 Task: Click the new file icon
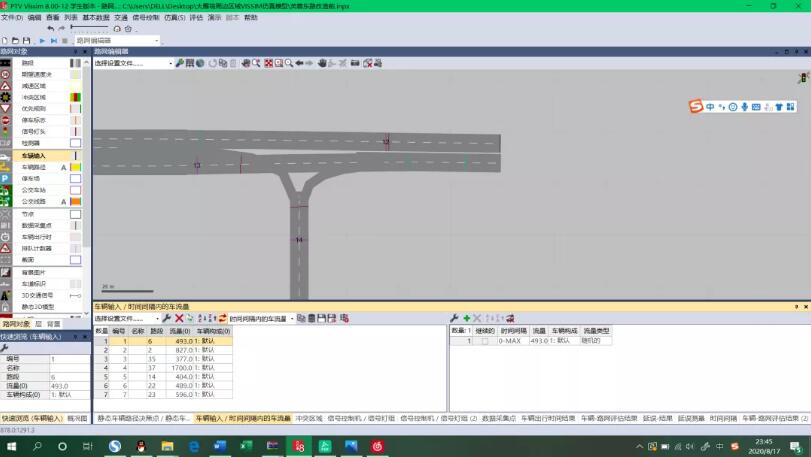[x=5, y=40]
